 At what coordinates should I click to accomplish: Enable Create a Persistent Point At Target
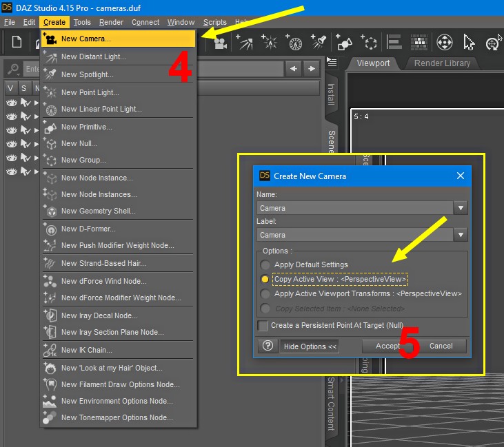[x=263, y=325]
